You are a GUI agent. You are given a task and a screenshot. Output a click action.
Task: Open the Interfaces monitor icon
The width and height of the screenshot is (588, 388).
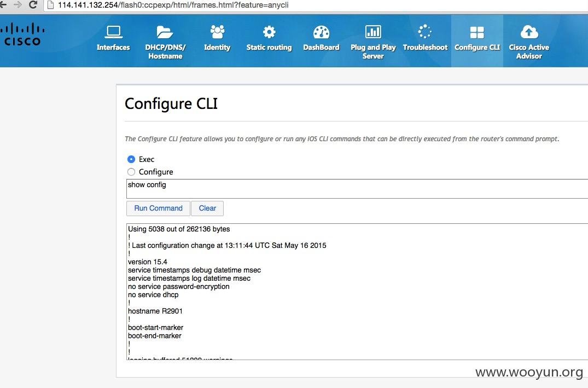(x=113, y=32)
